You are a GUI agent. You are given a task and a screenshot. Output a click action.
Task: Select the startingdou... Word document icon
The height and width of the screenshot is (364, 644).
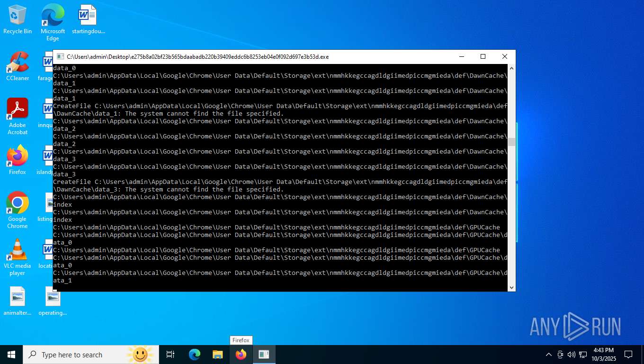pyautogui.click(x=88, y=19)
